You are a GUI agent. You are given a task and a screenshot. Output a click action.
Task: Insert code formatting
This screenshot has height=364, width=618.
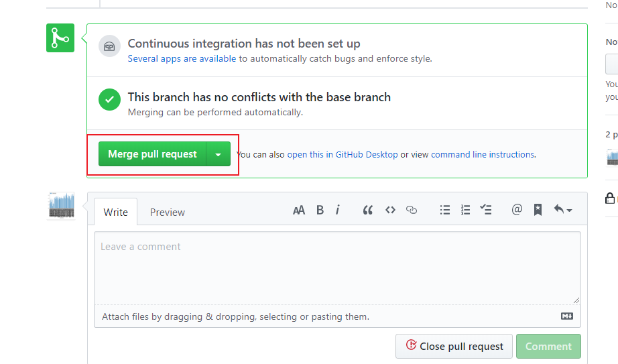point(390,210)
